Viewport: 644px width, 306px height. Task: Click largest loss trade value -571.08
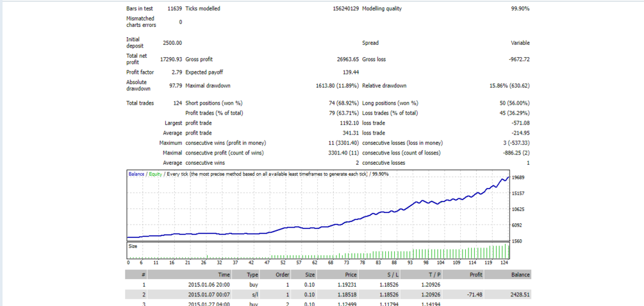pos(521,123)
